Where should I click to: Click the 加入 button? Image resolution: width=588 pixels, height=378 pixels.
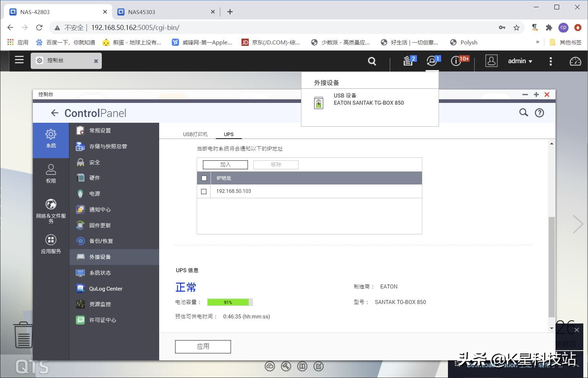tap(225, 165)
